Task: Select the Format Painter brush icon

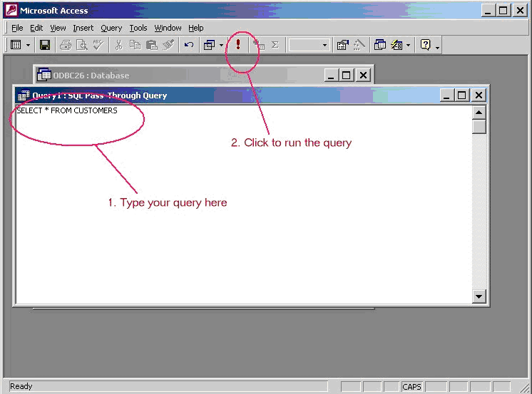Action: pos(168,45)
